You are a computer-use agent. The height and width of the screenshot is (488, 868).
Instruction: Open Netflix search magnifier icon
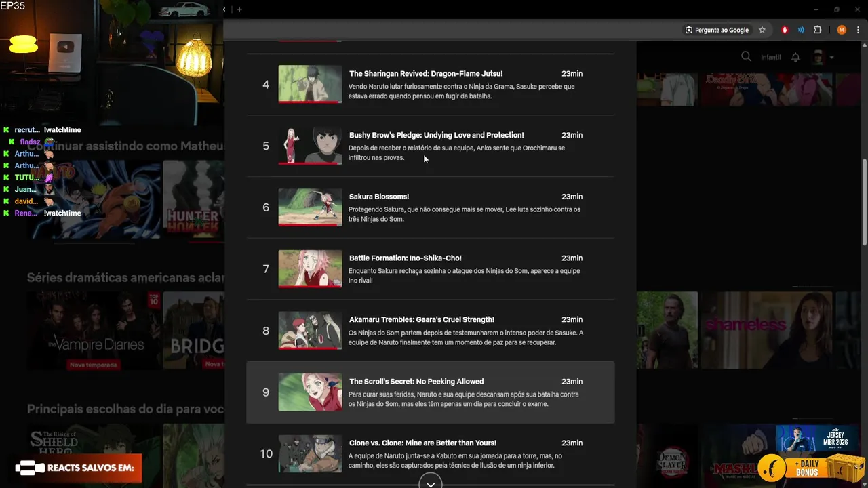[x=746, y=57]
